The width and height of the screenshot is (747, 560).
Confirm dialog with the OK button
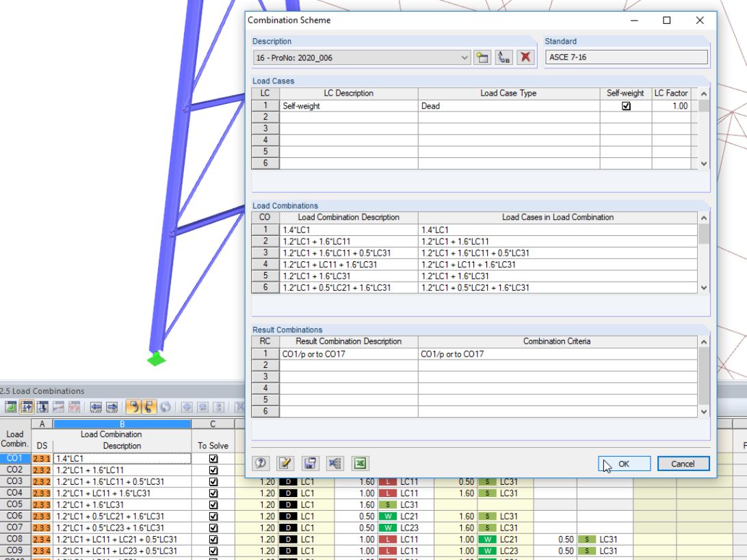pos(623,463)
